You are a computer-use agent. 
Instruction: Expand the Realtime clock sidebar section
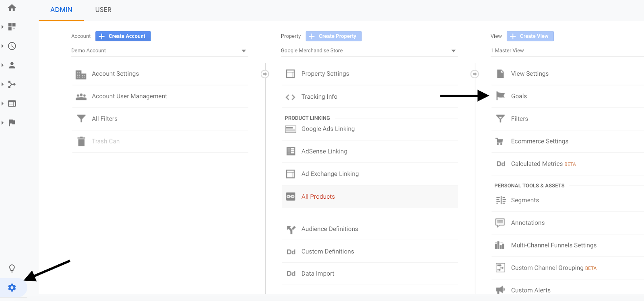[12, 46]
